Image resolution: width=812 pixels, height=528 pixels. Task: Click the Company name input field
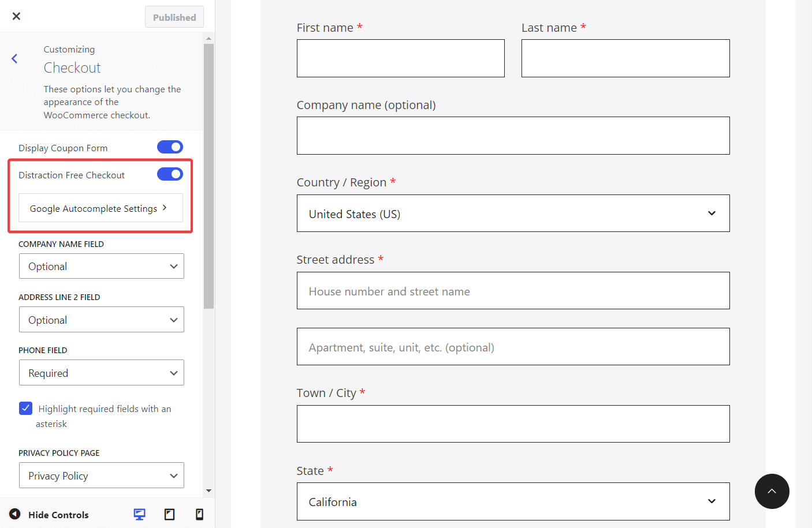point(513,136)
